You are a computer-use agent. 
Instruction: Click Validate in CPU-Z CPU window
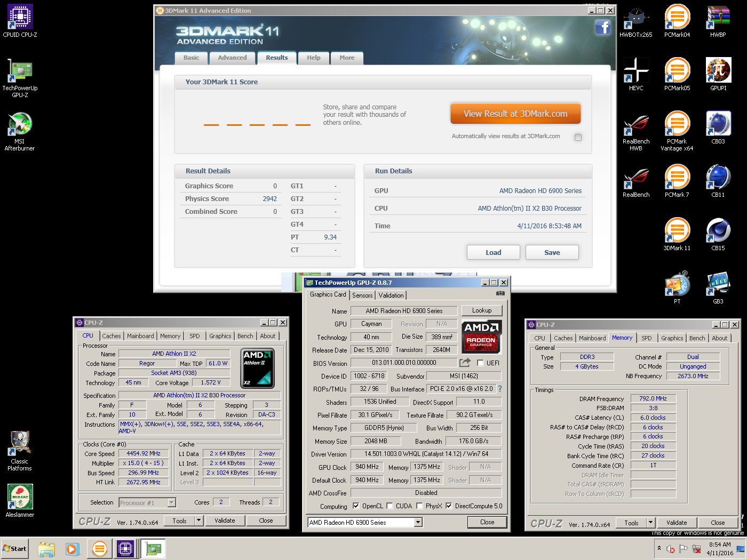(225, 521)
